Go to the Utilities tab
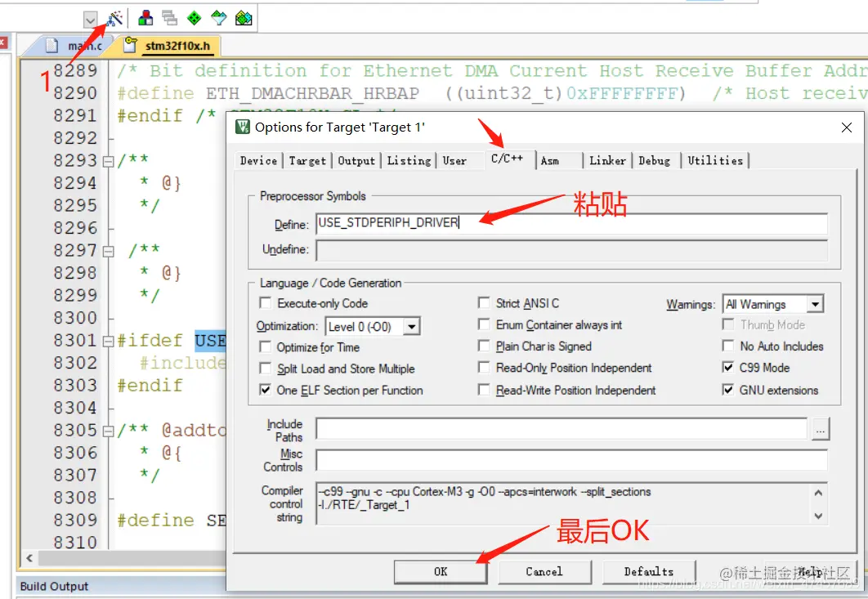This screenshot has height=599, width=868. click(x=715, y=160)
